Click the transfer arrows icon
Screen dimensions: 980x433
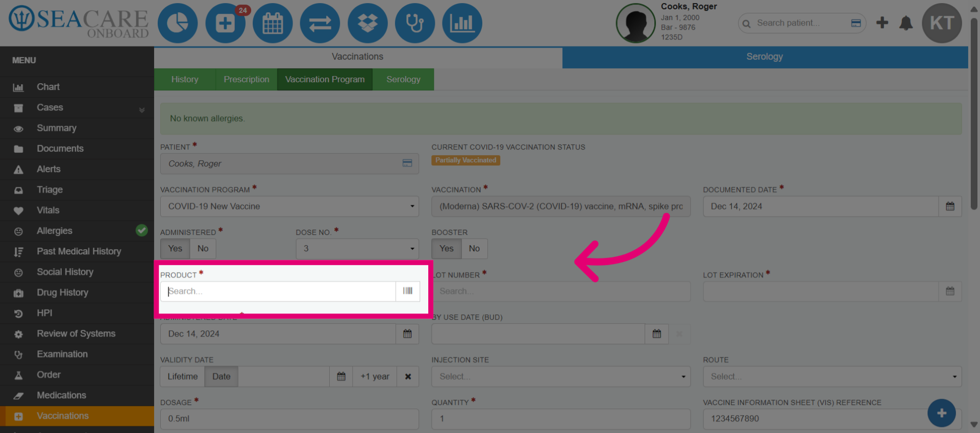(x=320, y=23)
